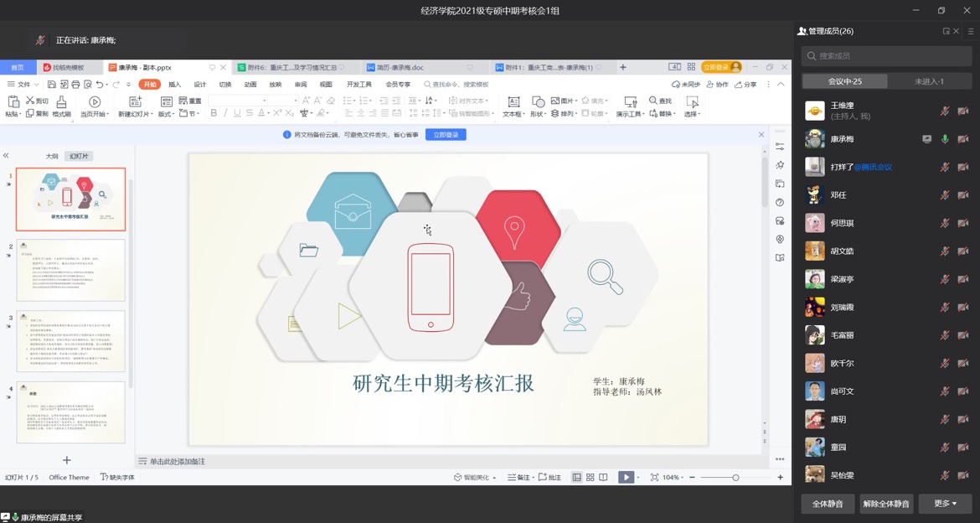Screen dimensions: 980x523
Task: Expand the 更多 dropdown in members panel
Action: tap(945, 504)
